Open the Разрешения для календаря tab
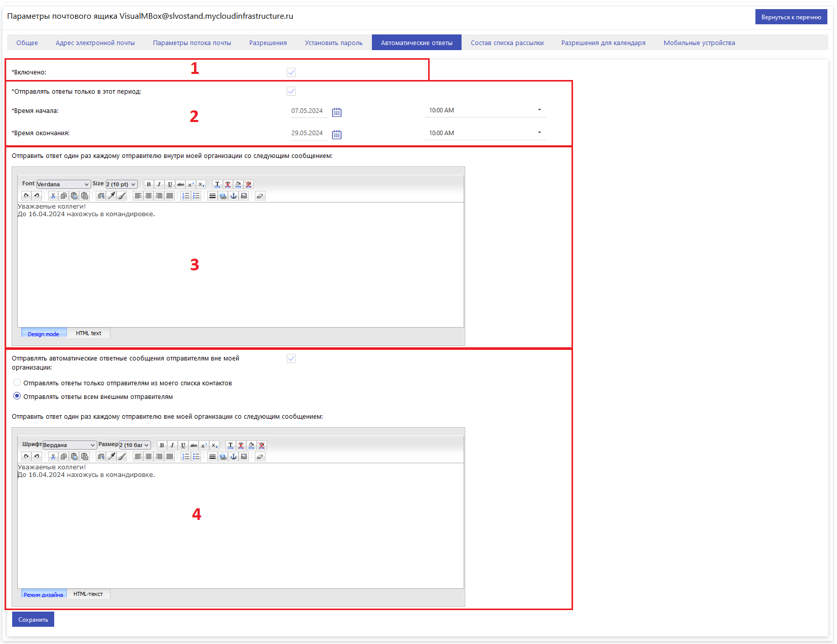 point(603,43)
